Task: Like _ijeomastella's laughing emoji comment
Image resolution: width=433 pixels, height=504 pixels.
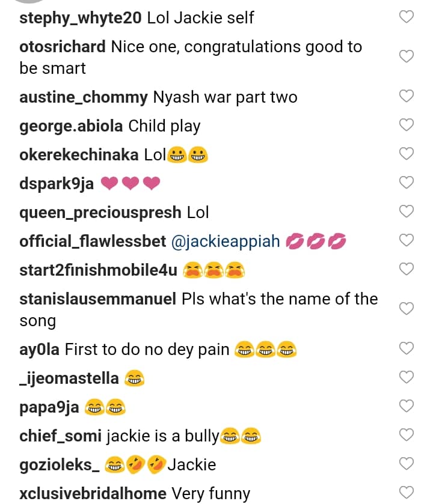Action: [x=407, y=378]
